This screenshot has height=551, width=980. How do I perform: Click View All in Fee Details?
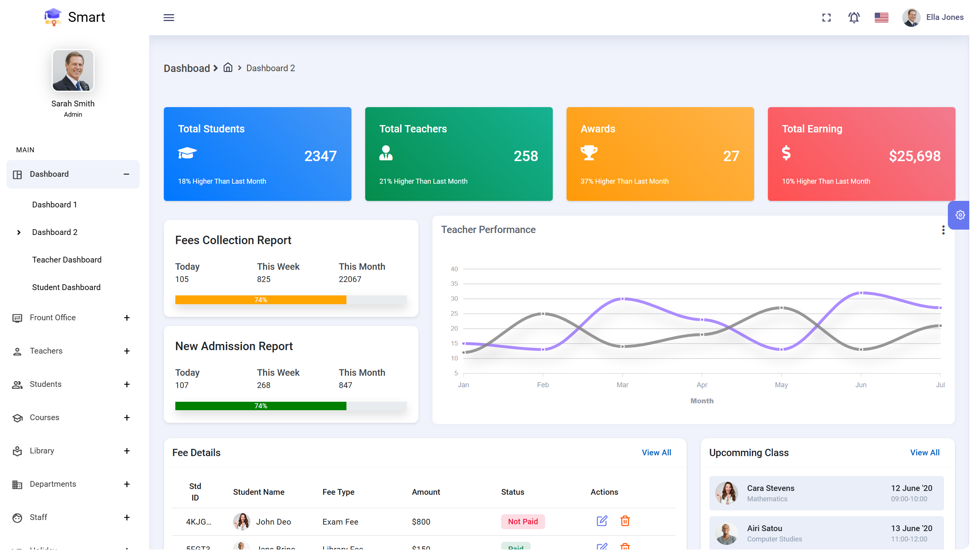tap(656, 452)
